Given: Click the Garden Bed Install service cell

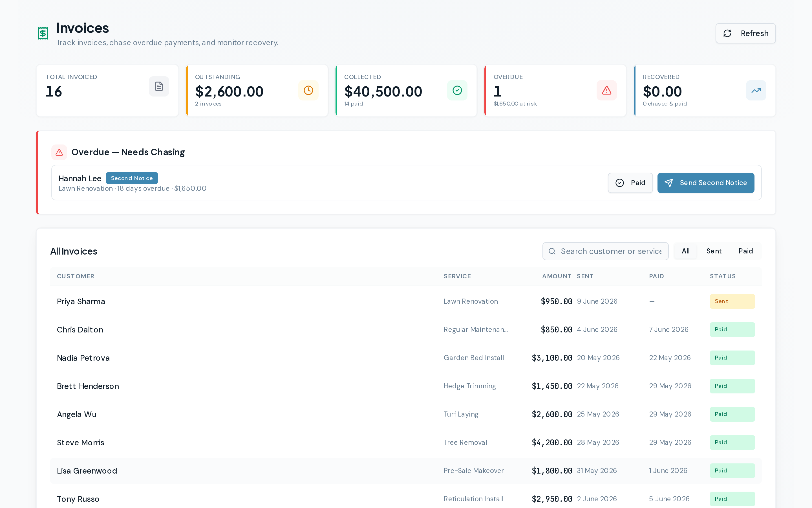Looking at the screenshot, I should [x=473, y=358].
